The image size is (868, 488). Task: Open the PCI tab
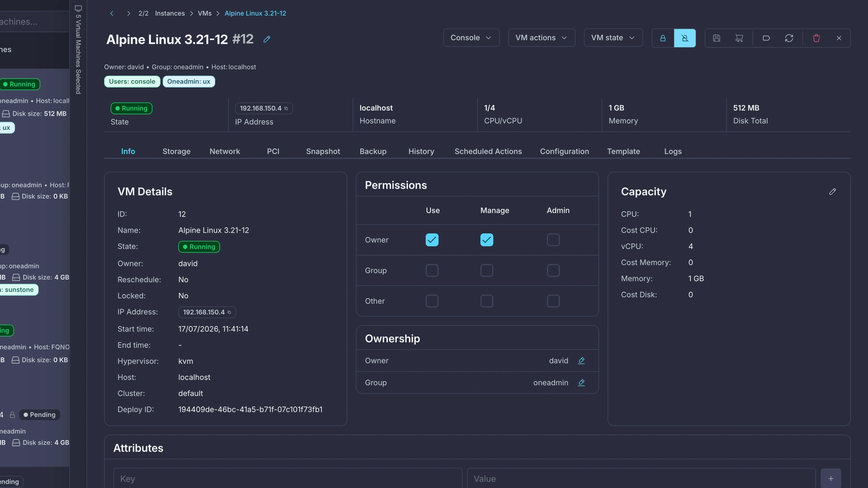click(x=273, y=151)
